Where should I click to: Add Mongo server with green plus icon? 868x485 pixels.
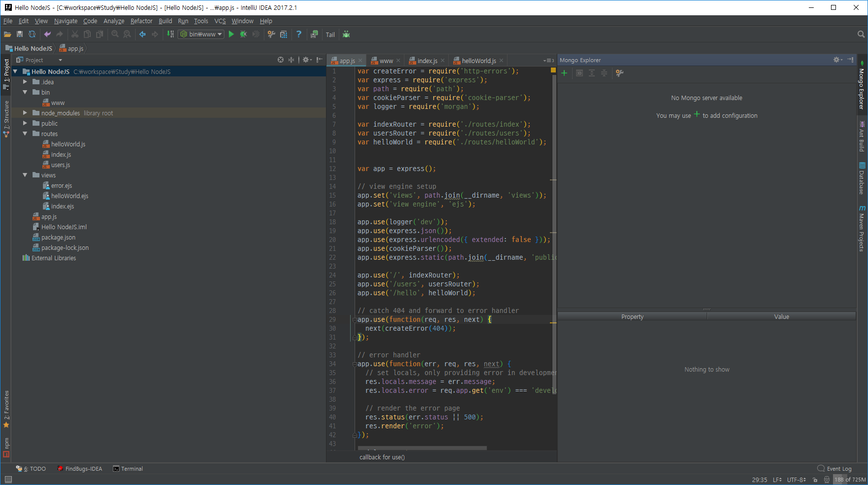(x=565, y=73)
